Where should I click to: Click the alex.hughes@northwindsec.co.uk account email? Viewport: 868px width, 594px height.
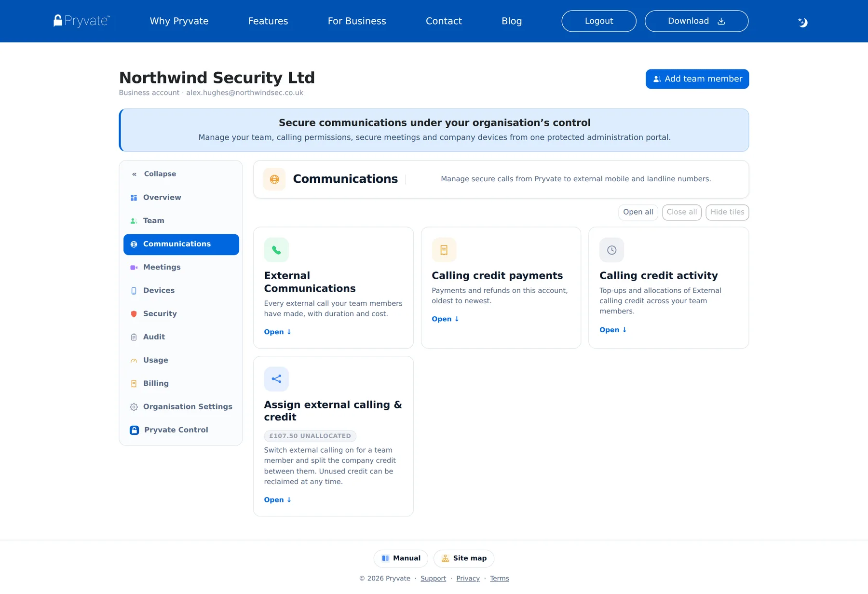pos(245,93)
